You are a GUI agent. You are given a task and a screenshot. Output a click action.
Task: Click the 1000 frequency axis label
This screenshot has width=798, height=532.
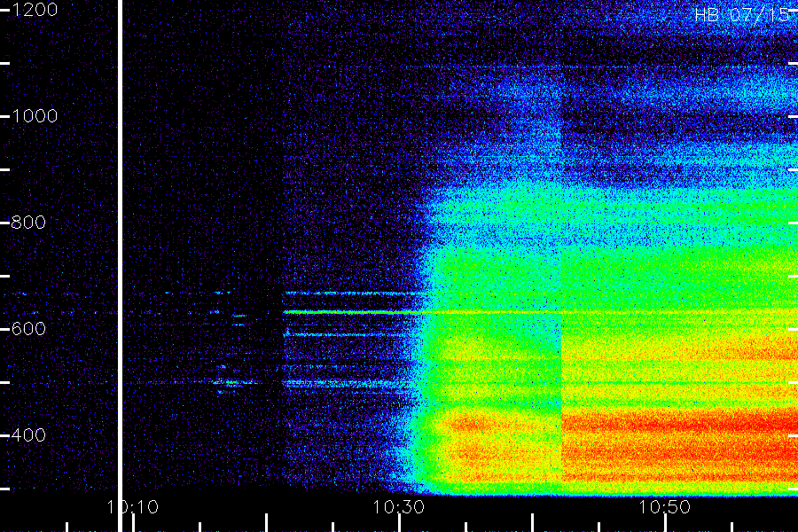coord(34,116)
